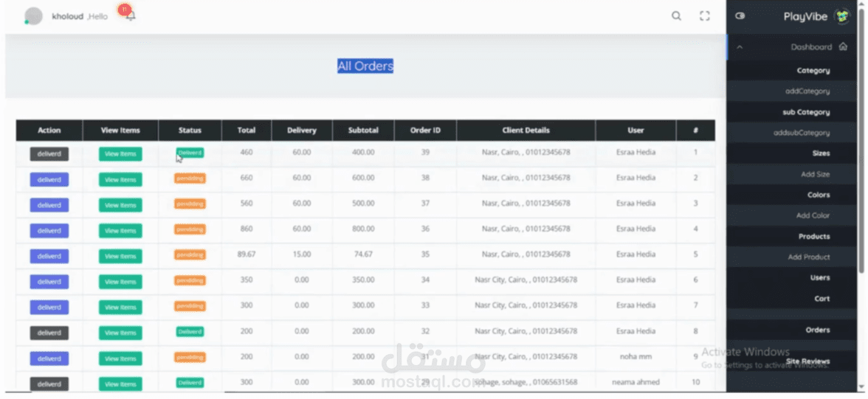Viewport: 868px width, 399px height.
Task: View items of noha mm's order
Action: (x=120, y=358)
